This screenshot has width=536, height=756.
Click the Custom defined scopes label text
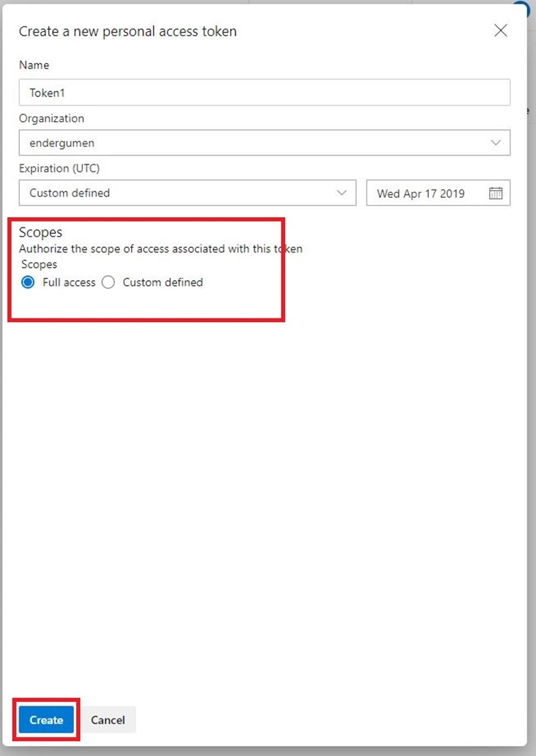162,282
